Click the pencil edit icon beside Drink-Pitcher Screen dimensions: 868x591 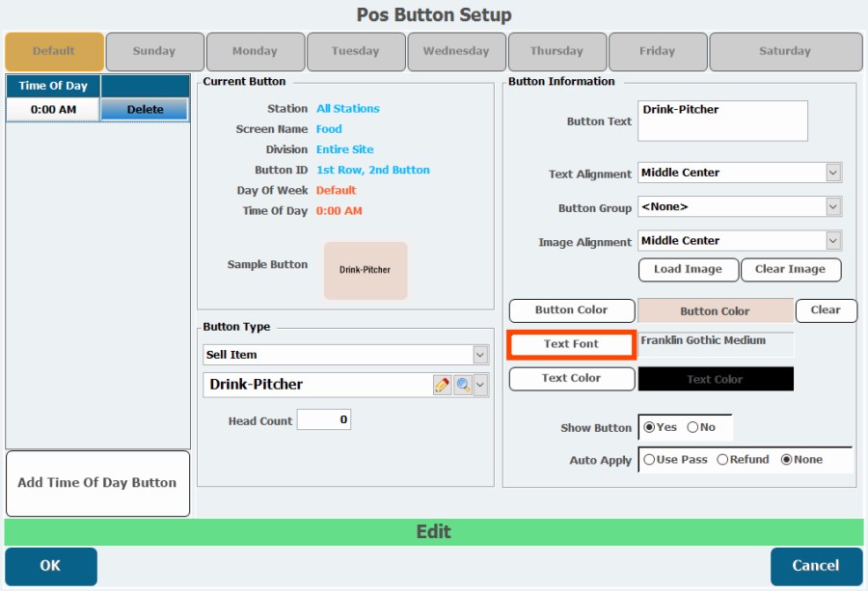(443, 385)
